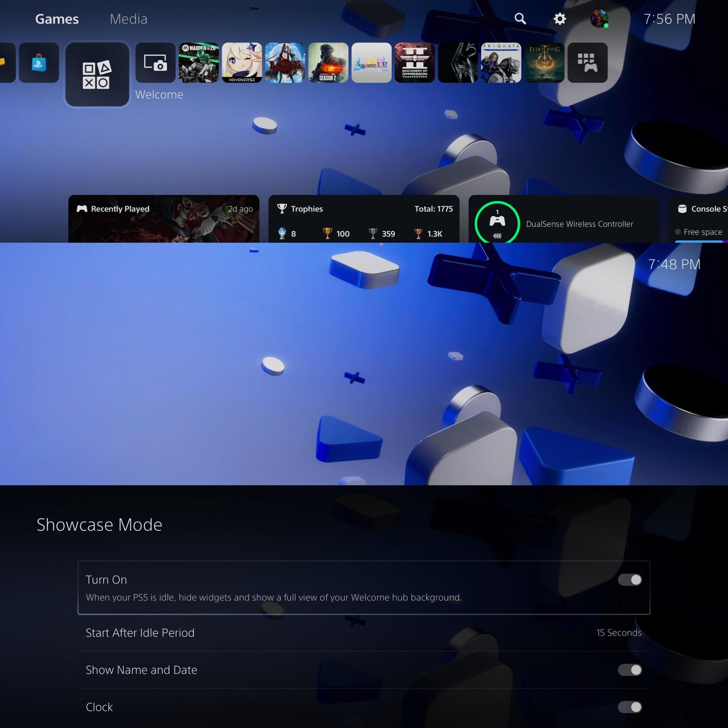Image resolution: width=728 pixels, height=728 pixels.
Task: Toggle the Showcase Mode Turn On switch
Action: coord(629,579)
